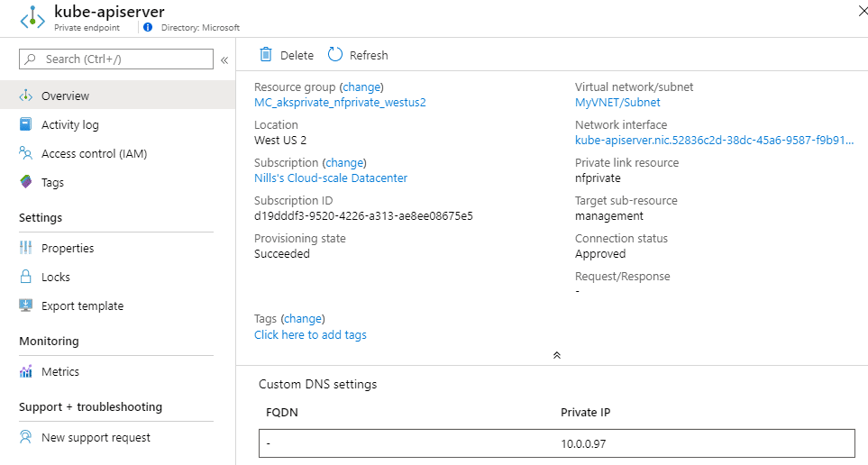Click the Delete trash can icon

pos(266,54)
